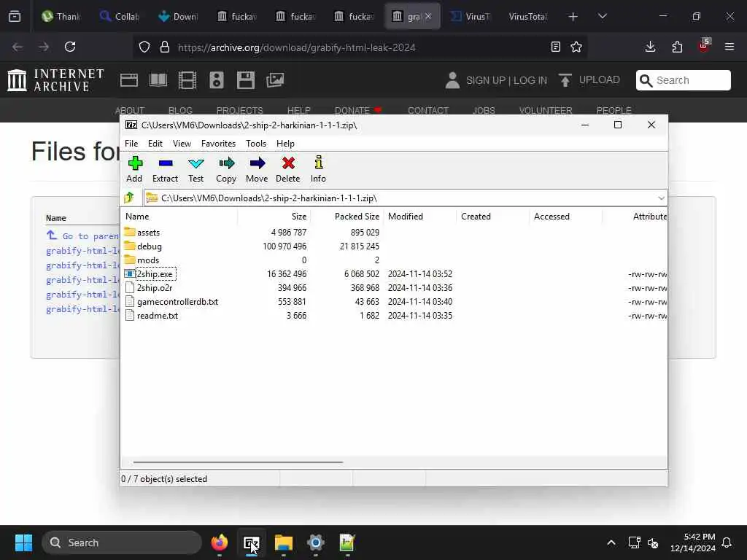Screen dimensions: 747x560
Task: Open the Edit menu in 7-Zip
Action: point(155,144)
